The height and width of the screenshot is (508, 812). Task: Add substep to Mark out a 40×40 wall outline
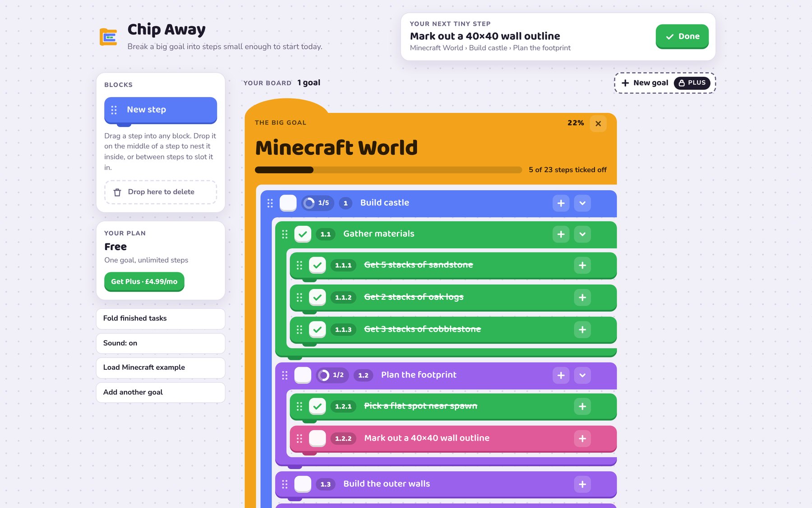click(x=582, y=438)
